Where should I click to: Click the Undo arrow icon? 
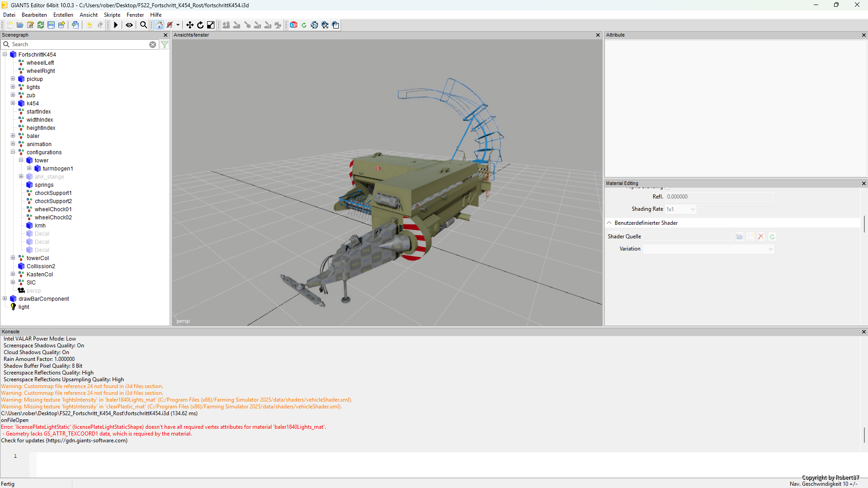(x=90, y=25)
